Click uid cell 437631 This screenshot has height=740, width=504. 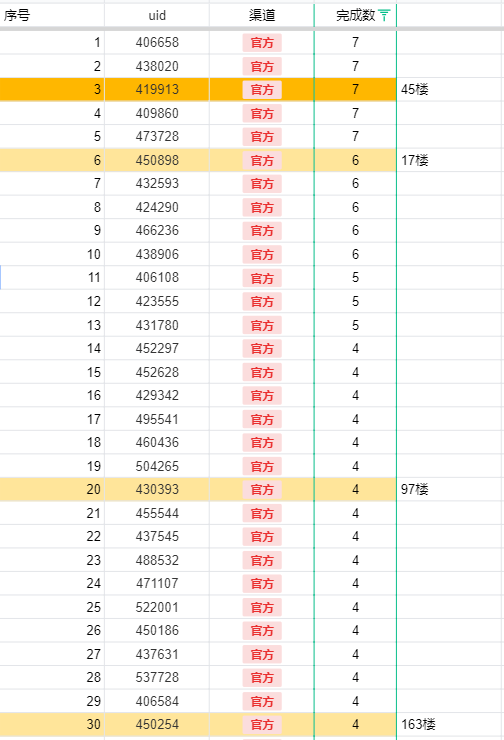pos(157,654)
